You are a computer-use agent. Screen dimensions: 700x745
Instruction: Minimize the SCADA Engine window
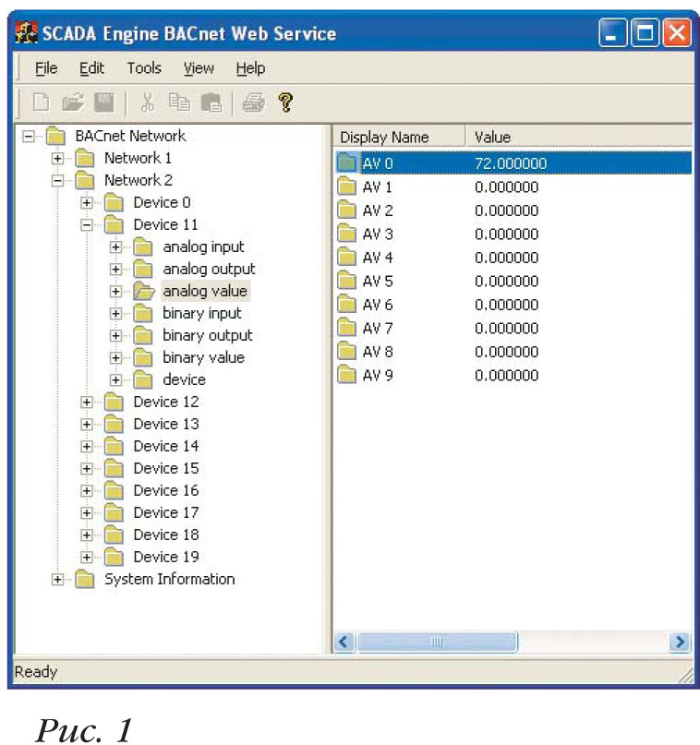point(612,33)
